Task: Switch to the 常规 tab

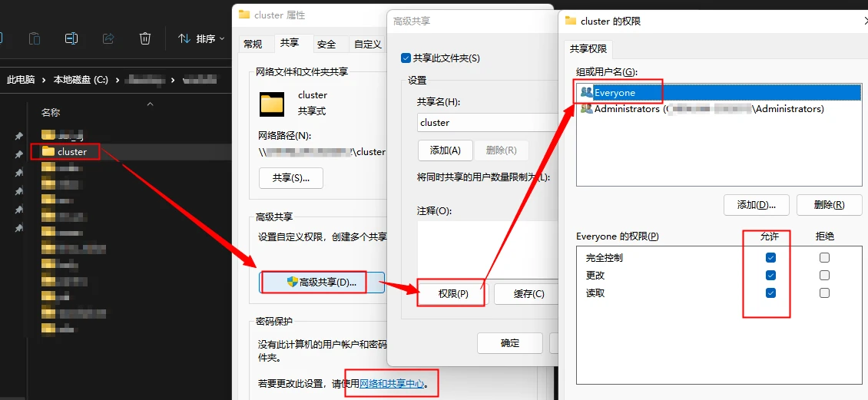Action: [253, 45]
